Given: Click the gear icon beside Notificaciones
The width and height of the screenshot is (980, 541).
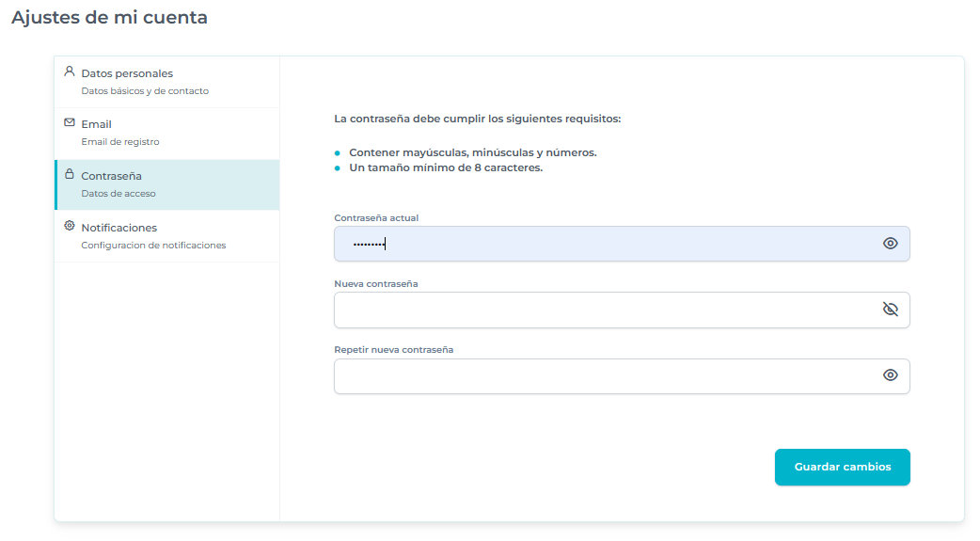Looking at the screenshot, I should click(x=69, y=226).
